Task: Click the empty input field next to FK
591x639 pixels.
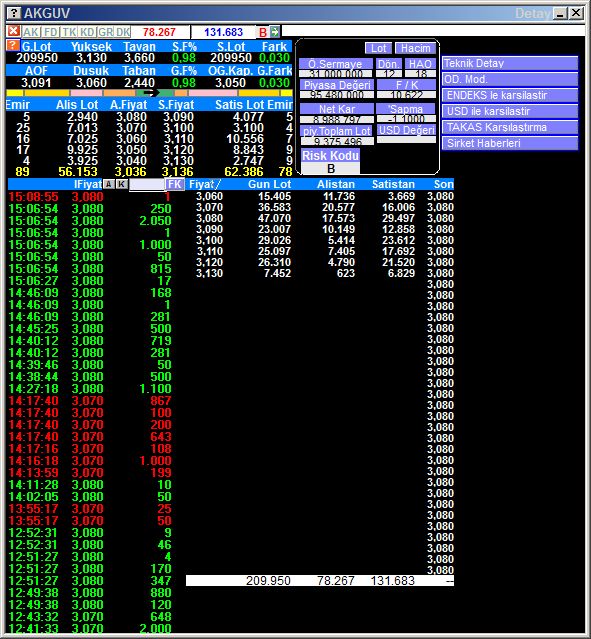Action: [147, 185]
